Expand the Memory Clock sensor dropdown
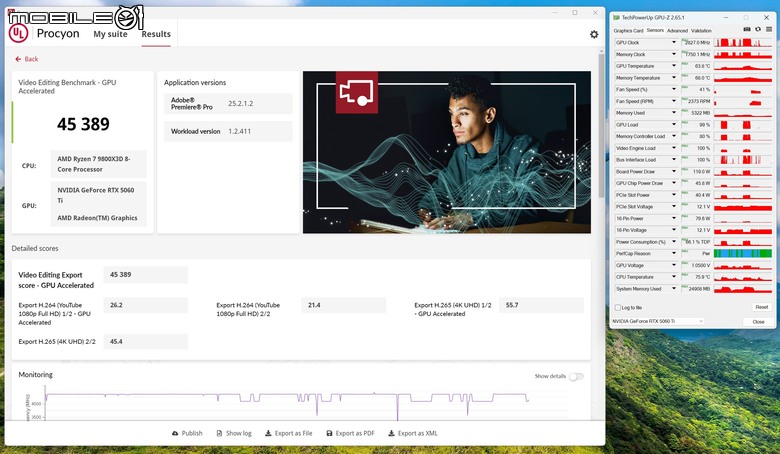Viewport: 780px width, 454px height. (674, 54)
